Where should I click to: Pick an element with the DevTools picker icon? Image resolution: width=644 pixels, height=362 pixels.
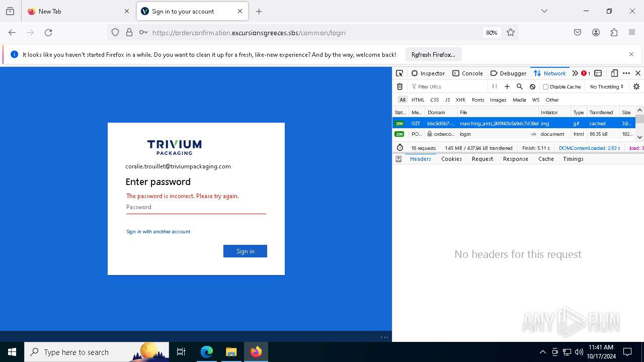click(x=399, y=73)
